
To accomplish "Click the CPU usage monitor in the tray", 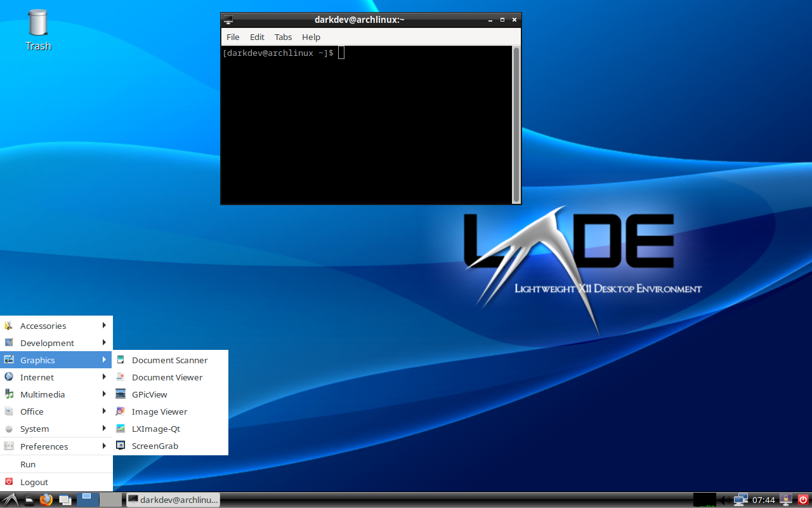I will pyautogui.click(x=704, y=500).
